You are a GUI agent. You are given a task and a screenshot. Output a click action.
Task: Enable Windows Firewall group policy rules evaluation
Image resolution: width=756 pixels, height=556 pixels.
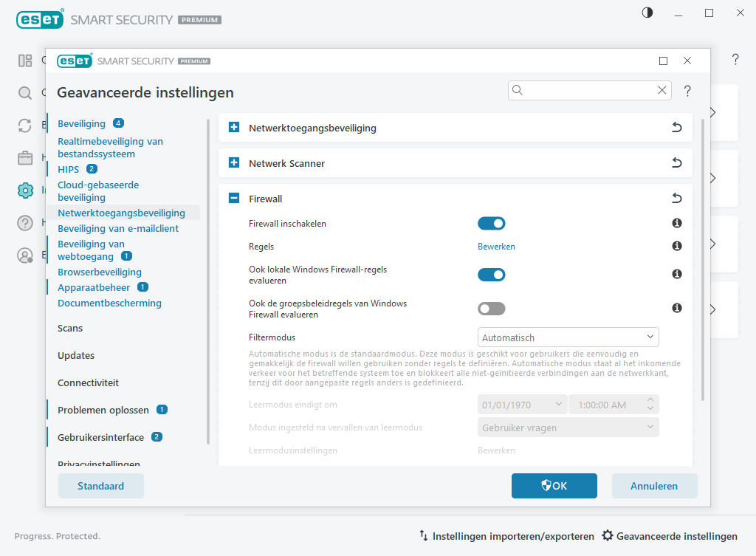491,308
